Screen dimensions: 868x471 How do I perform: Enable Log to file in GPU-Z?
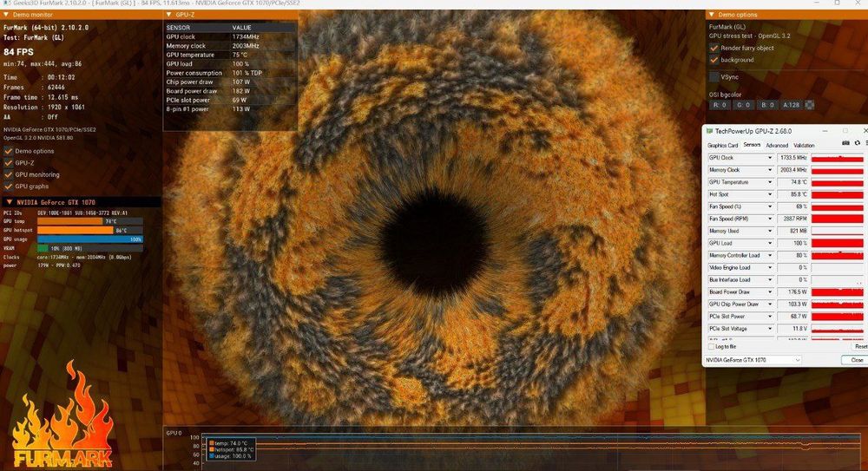coord(712,346)
